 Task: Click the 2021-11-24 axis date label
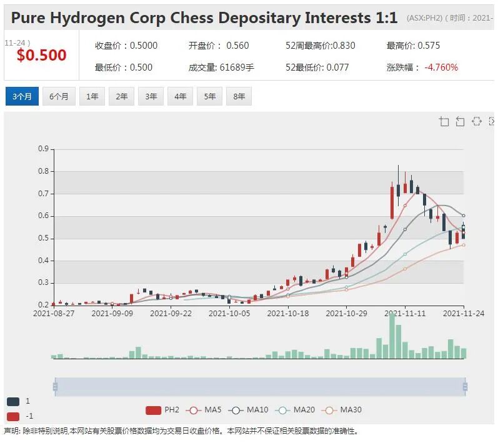(464, 314)
